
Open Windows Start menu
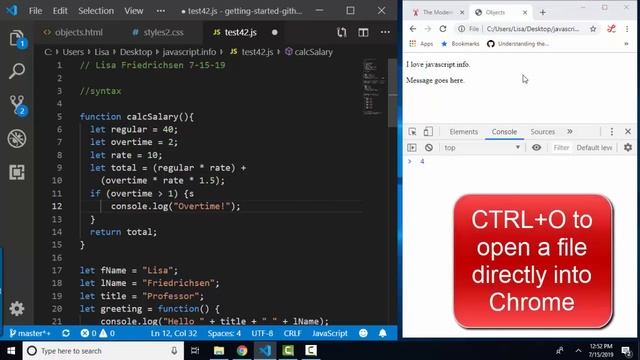pyautogui.click(x=11, y=351)
